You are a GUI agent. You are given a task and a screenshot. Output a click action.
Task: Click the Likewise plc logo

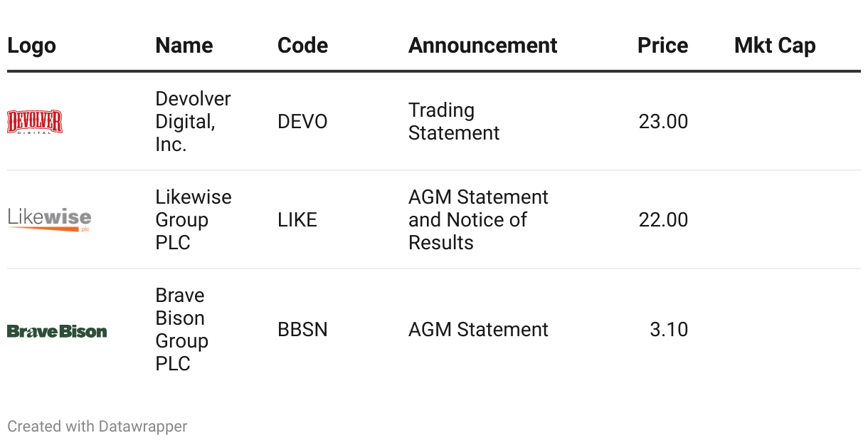50,219
